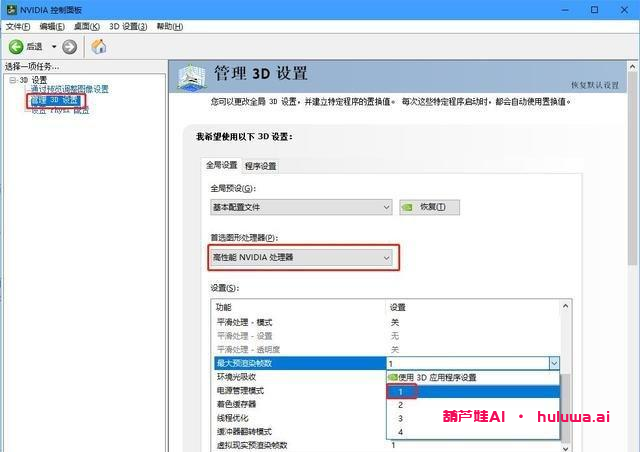Image resolution: width=640 pixels, height=452 pixels.
Task: Click the 恢复 restore button
Action: (429, 207)
